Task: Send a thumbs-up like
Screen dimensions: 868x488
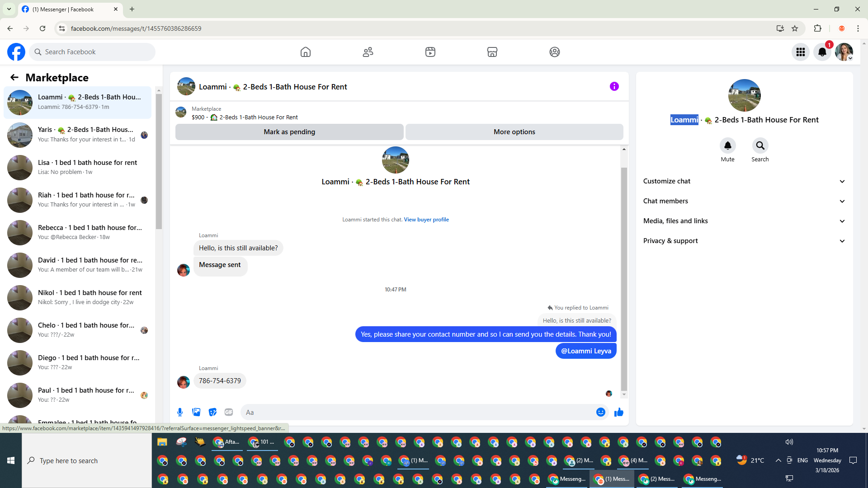Action: [619, 412]
